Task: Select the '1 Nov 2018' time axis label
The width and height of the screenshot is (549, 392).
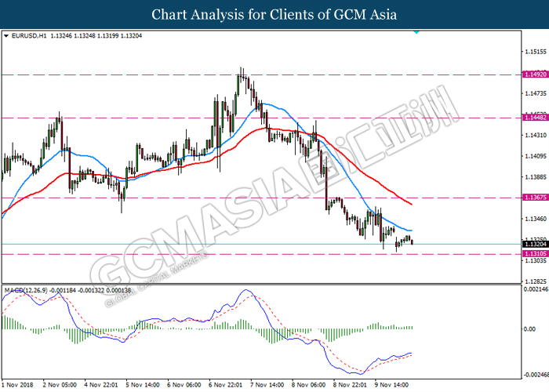Action: pyautogui.click(x=17, y=385)
